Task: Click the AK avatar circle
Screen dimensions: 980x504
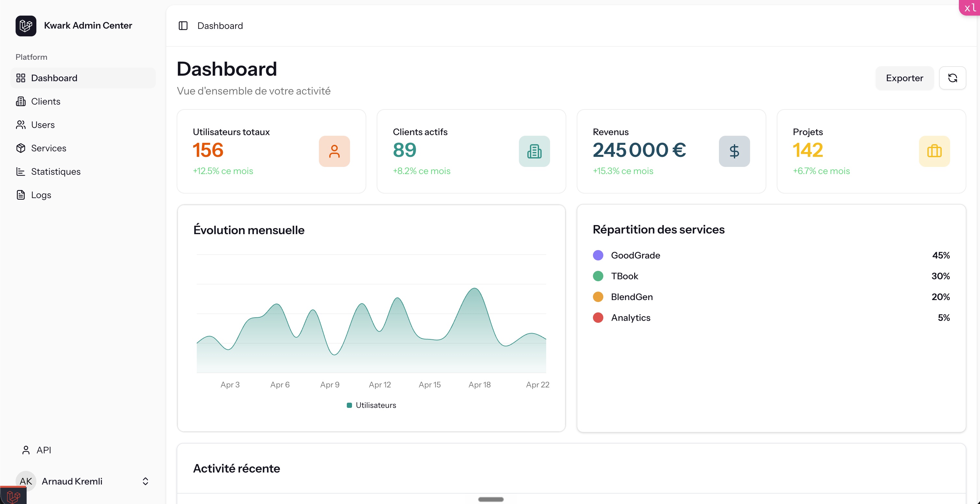Action: click(x=26, y=481)
